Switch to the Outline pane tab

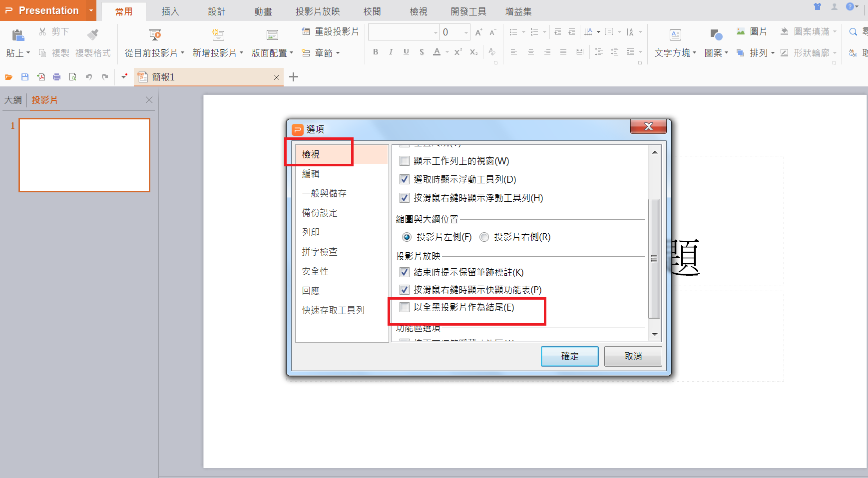pos(13,100)
